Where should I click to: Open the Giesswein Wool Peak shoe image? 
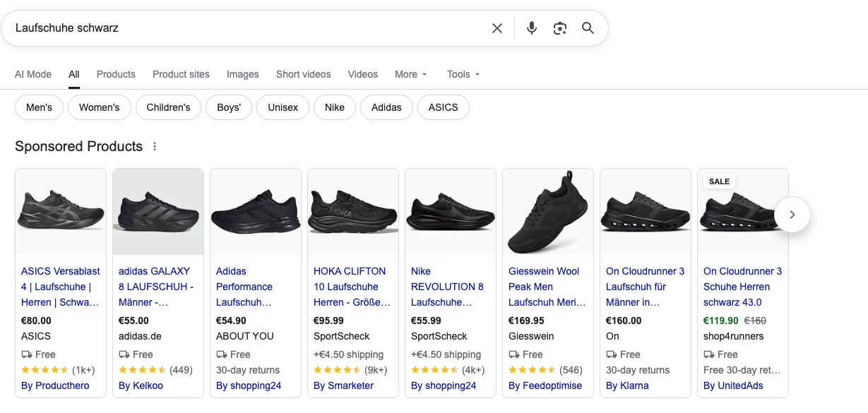pyautogui.click(x=548, y=212)
